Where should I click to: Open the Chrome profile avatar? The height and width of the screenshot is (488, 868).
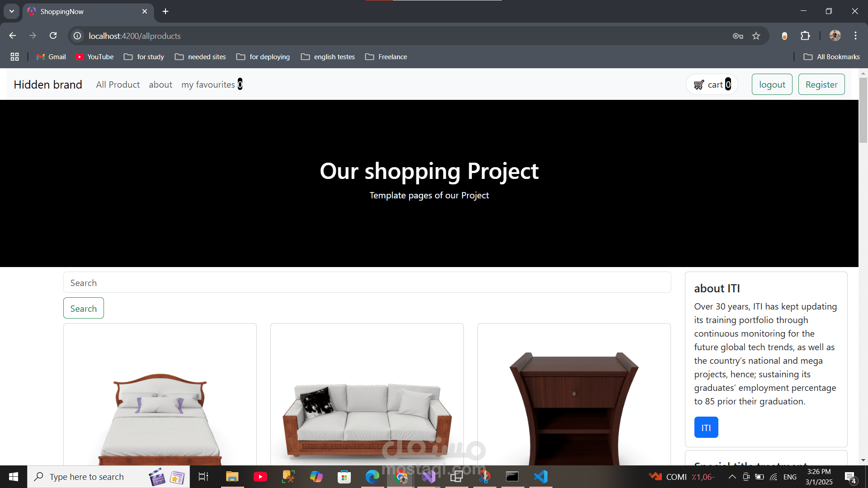(x=835, y=36)
